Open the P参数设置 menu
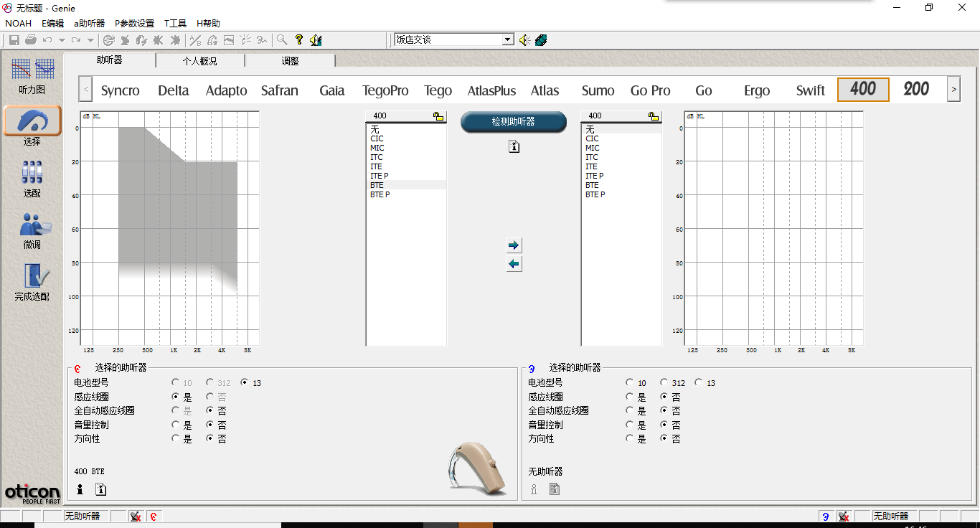Image resolution: width=980 pixels, height=528 pixels. pos(134,24)
